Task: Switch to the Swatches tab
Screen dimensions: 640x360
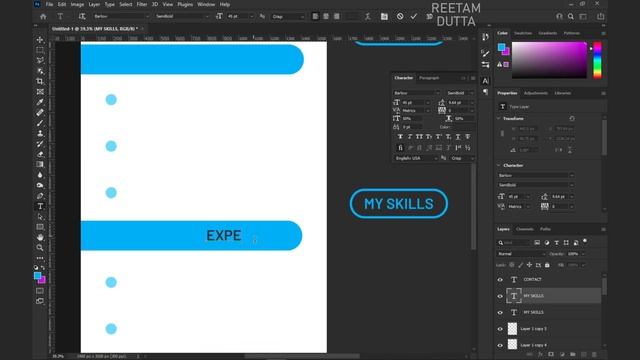Action: [x=523, y=33]
